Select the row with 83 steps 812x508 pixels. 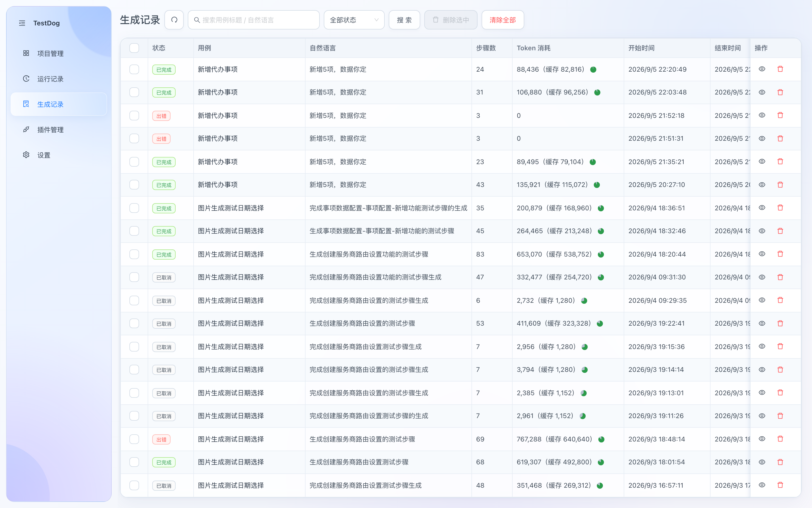(134, 254)
